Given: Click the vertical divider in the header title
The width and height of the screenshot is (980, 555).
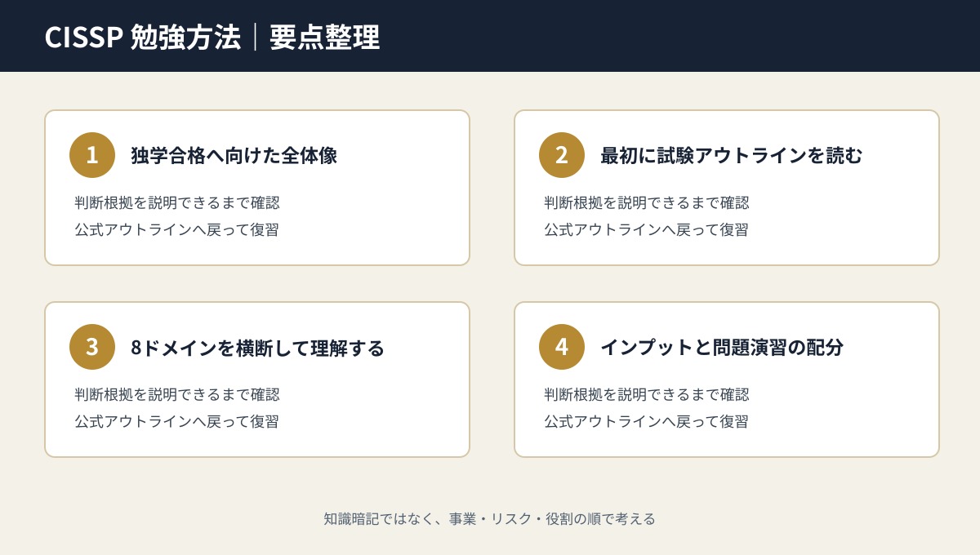Looking at the screenshot, I should [x=256, y=38].
